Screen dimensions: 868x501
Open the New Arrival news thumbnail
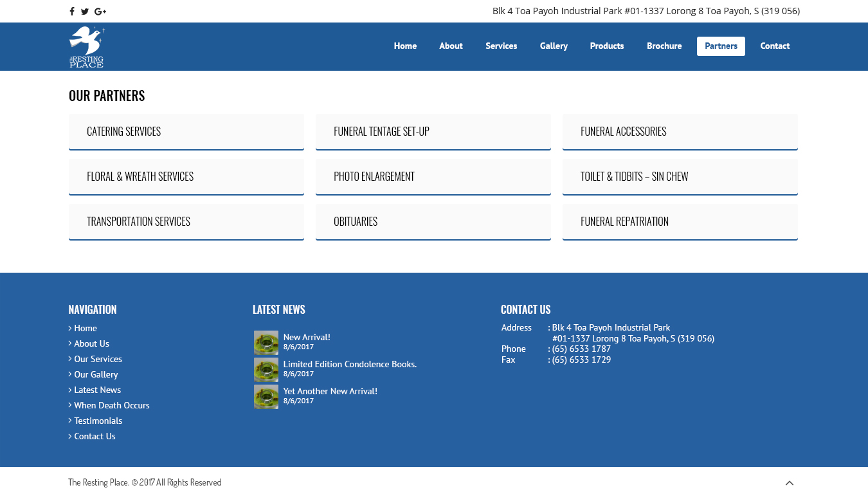point(266,343)
